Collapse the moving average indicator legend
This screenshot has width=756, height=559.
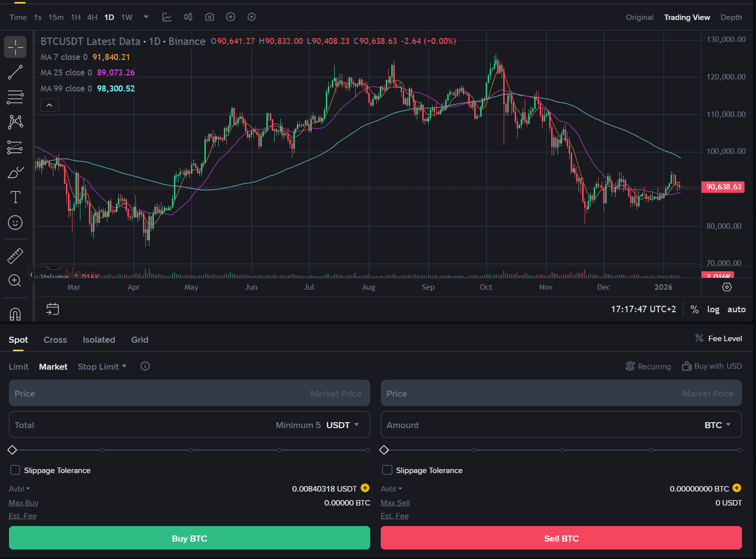tap(49, 105)
